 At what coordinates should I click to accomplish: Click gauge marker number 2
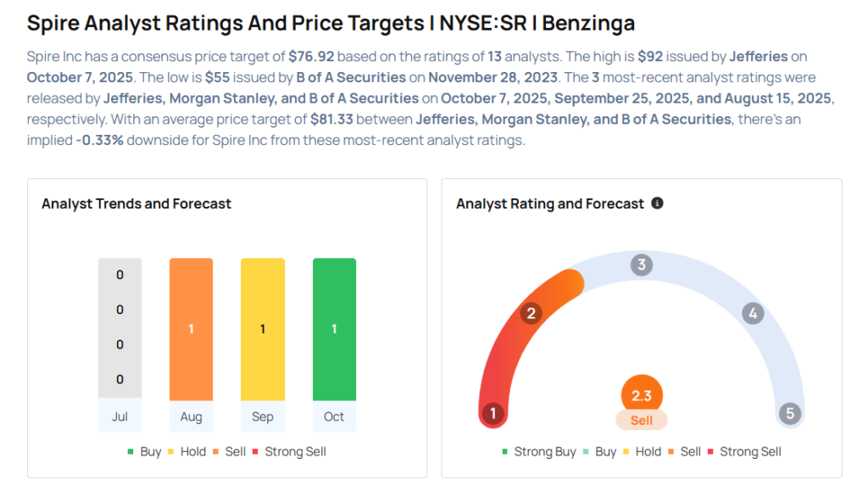coord(531,314)
